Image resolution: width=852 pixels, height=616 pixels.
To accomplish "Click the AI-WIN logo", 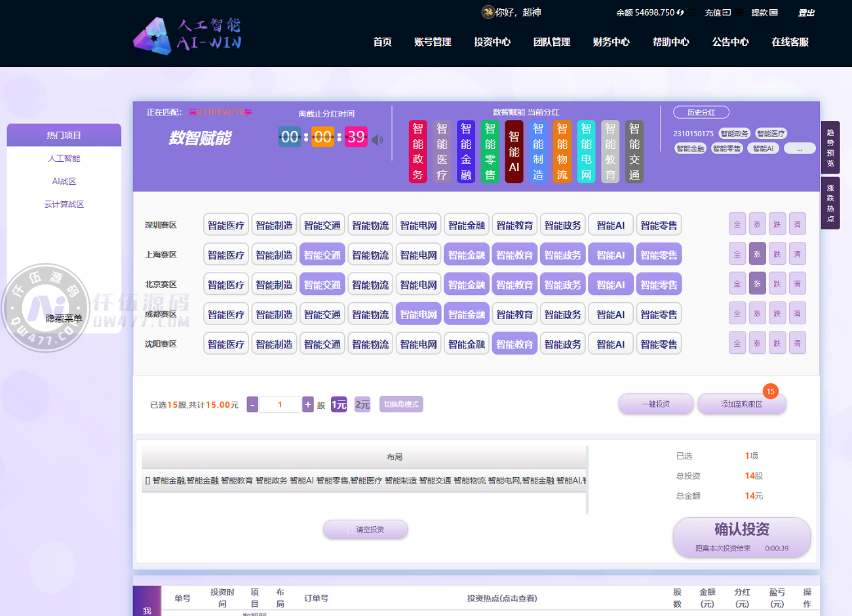I will (x=187, y=35).
